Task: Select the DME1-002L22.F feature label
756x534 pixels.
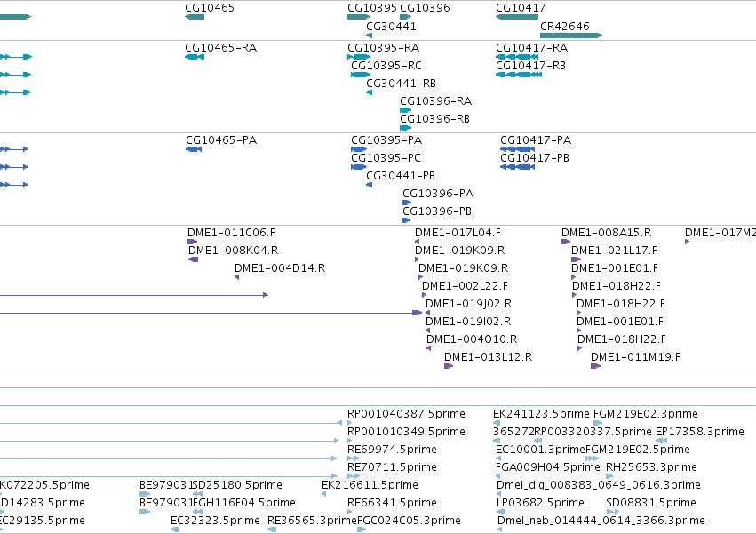Action: point(466,286)
